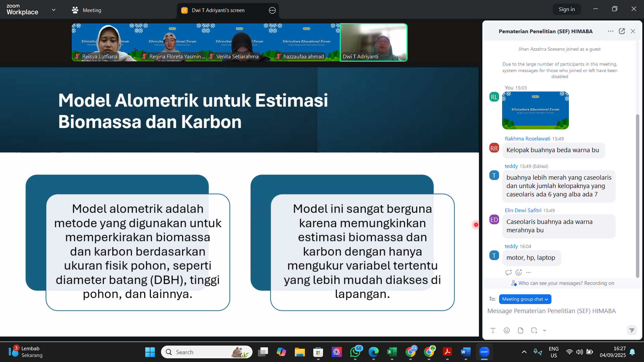The height and width of the screenshot is (362, 644).
Task: Open chat panel more options ellipsis
Action: (610, 31)
